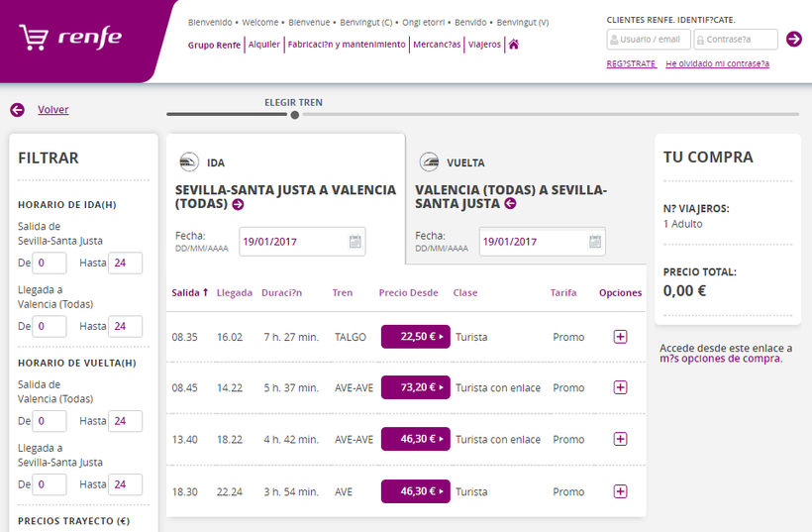Open the calendar for Ida date

point(355,242)
